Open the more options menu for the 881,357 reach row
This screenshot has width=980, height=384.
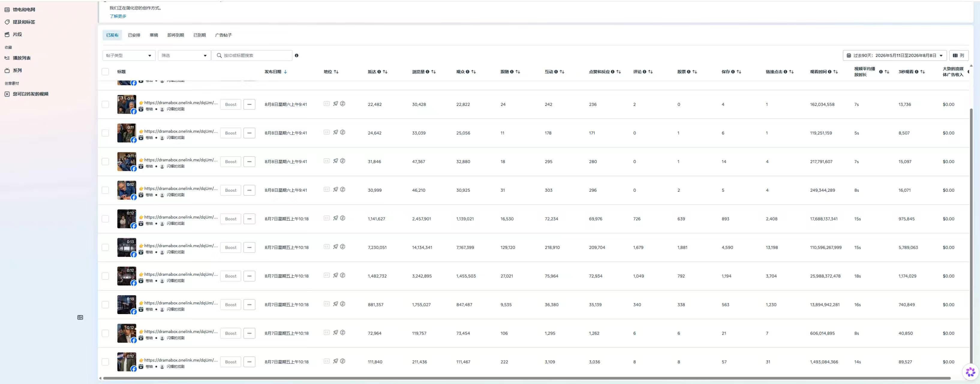(249, 304)
